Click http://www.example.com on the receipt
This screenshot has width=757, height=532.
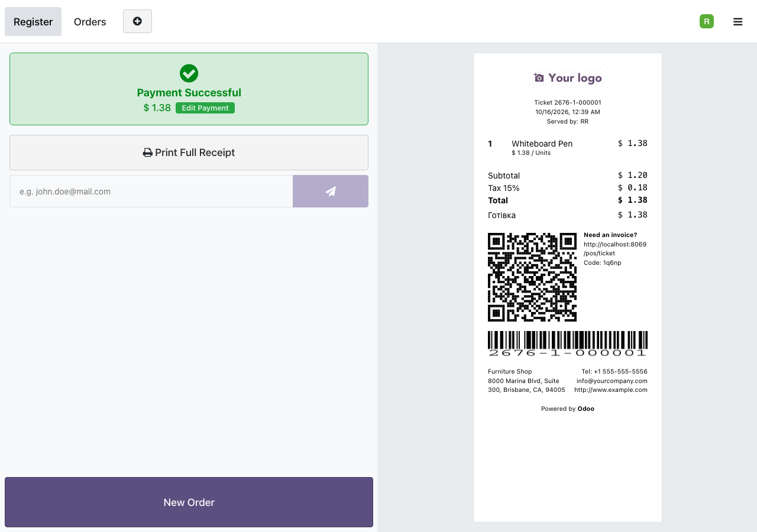pyautogui.click(x=611, y=390)
